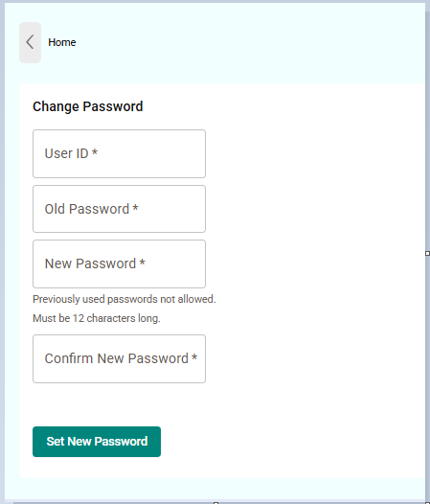Activate the Confirm New Password field
Image resolution: width=430 pixels, height=504 pixels.
[119, 358]
